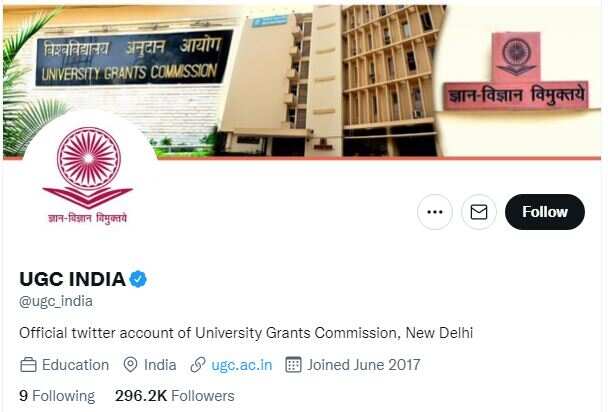Click the envelope message icon
608x412 pixels.
479,212
